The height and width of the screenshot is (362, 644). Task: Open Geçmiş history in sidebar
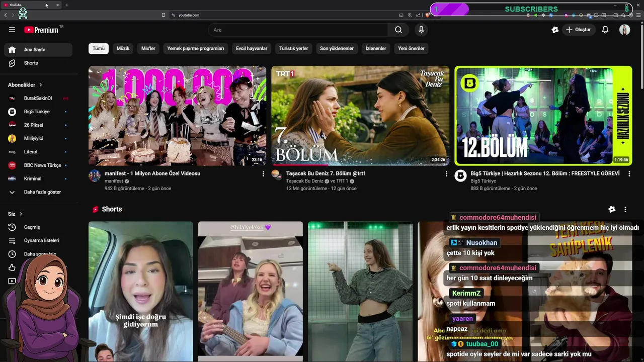(38, 227)
